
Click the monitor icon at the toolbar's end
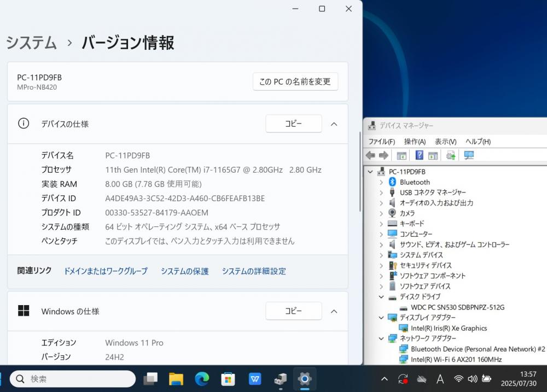click(469, 155)
